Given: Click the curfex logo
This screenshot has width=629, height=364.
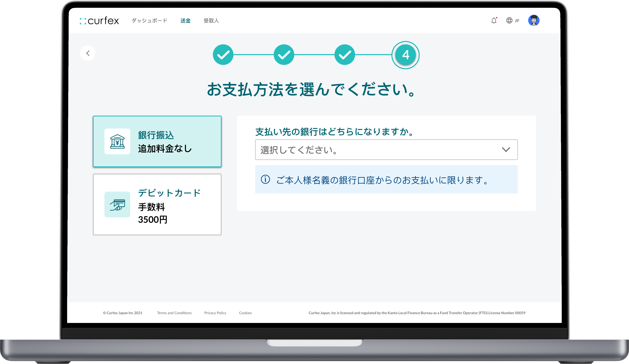Looking at the screenshot, I should click(99, 21).
